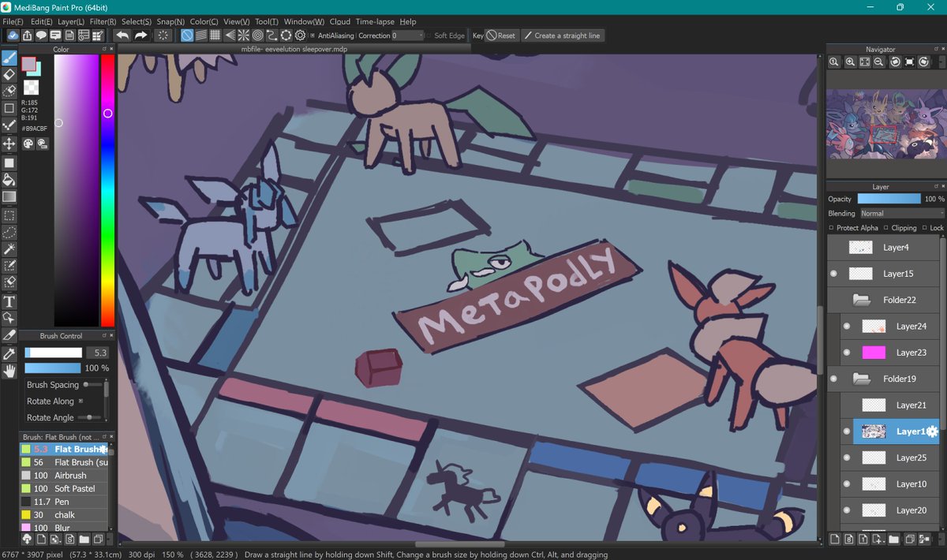Viewport: 947px width, 560px height.
Task: Open snap settings gear icon
Action: click(300, 35)
